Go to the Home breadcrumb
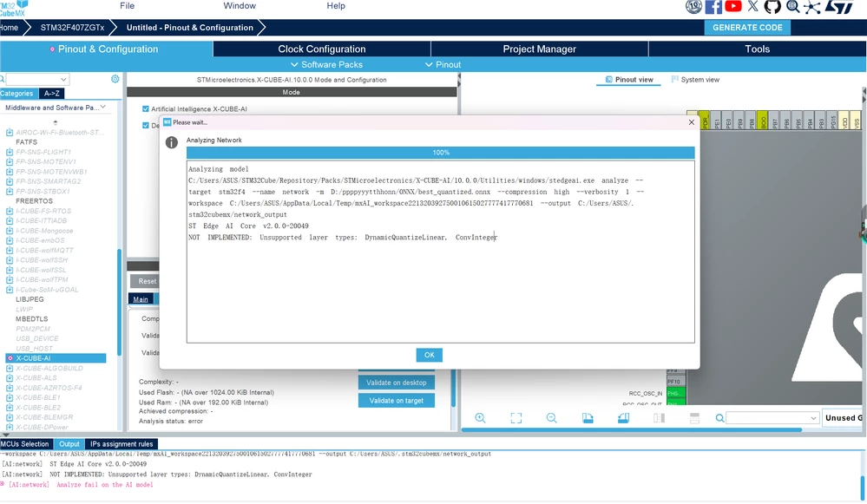The height and width of the screenshot is (504, 867). tap(10, 28)
